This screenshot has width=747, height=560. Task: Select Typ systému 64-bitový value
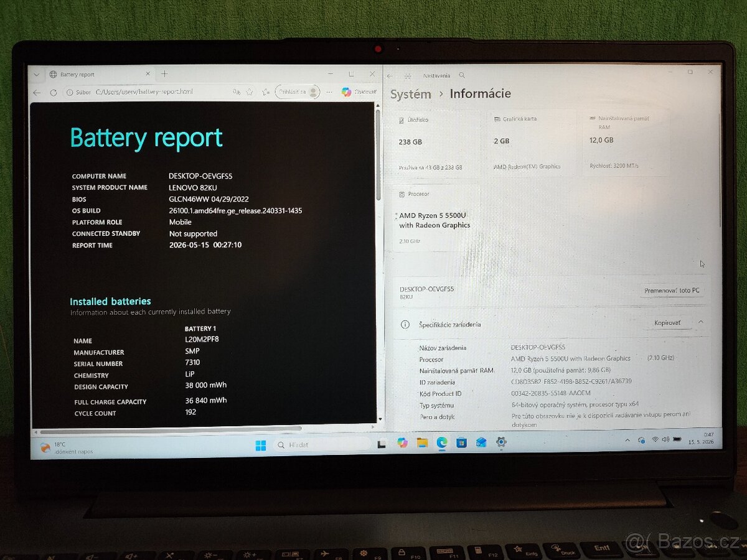click(x=575, y=404)
